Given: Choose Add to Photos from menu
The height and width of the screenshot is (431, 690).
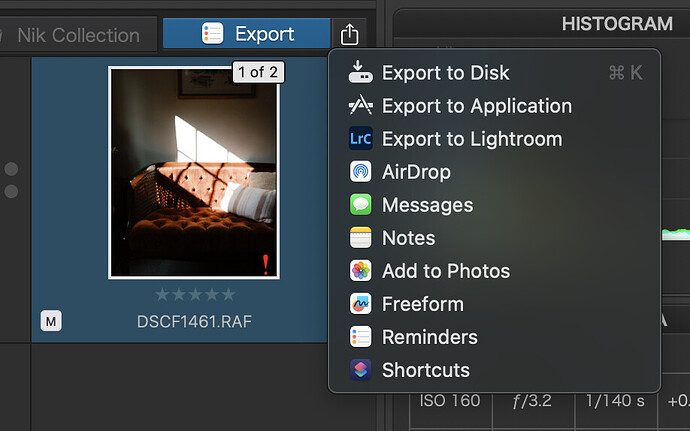Looking at the screenshot, I should 445,271.
